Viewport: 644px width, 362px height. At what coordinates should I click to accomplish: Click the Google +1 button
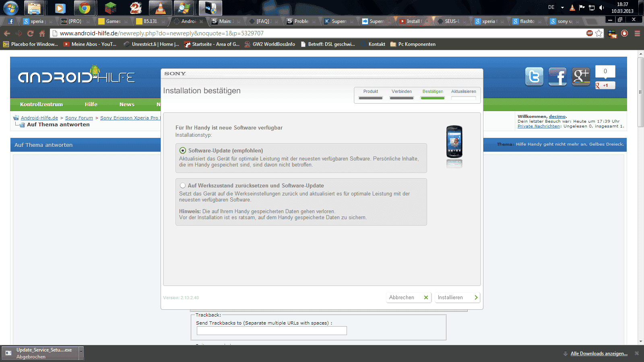pyautogui.click(x=605, y=85)
